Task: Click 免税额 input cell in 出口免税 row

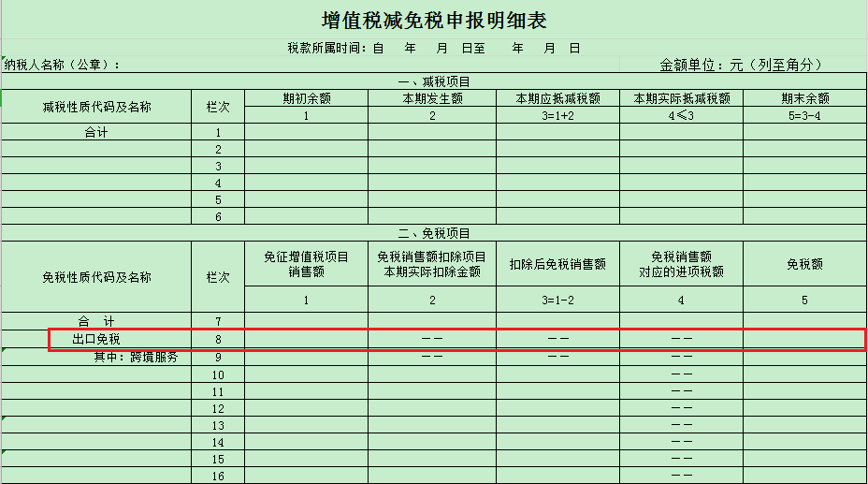Action: click(x=805, y=339)
